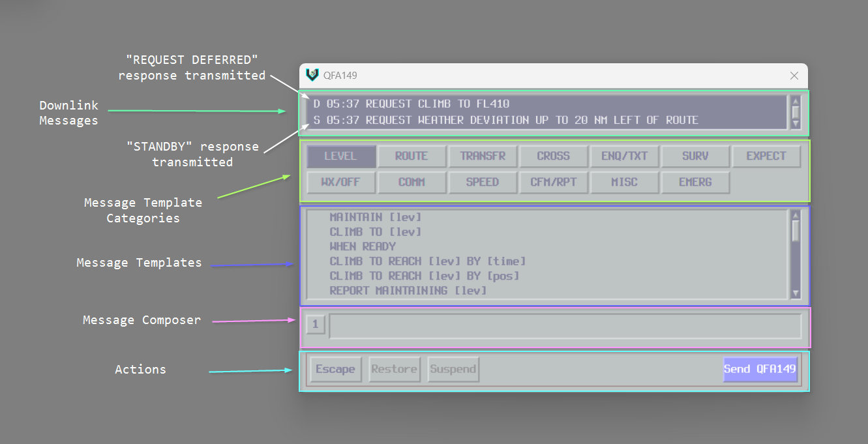868x444 pixels.
Task: Open the SPEED message templates
Action: 483,182
